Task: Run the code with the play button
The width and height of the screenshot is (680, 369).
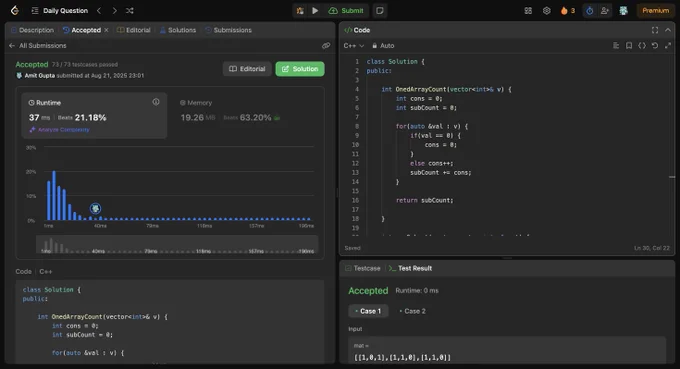Action: (x=315, y=11)
